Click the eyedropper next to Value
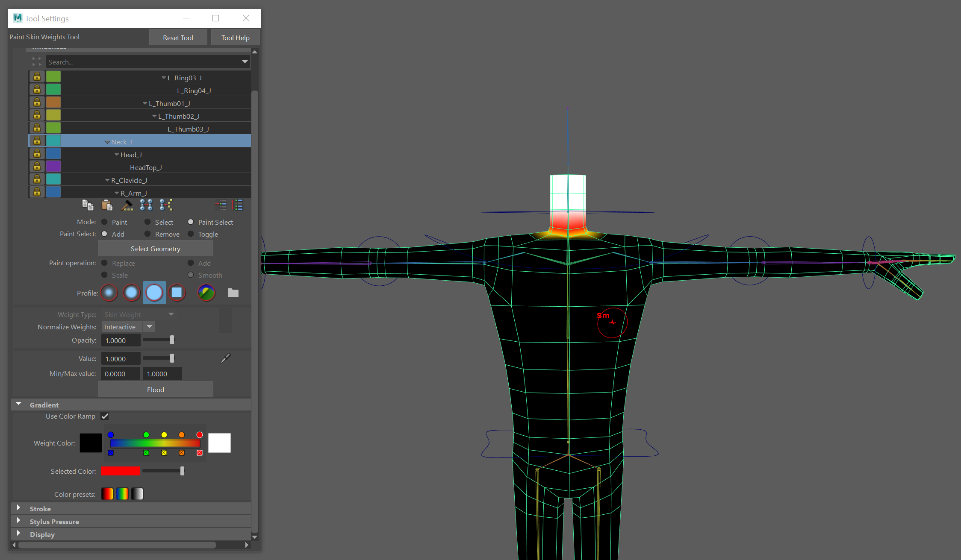Screen dimensions: 961x560 click(225, 358)
